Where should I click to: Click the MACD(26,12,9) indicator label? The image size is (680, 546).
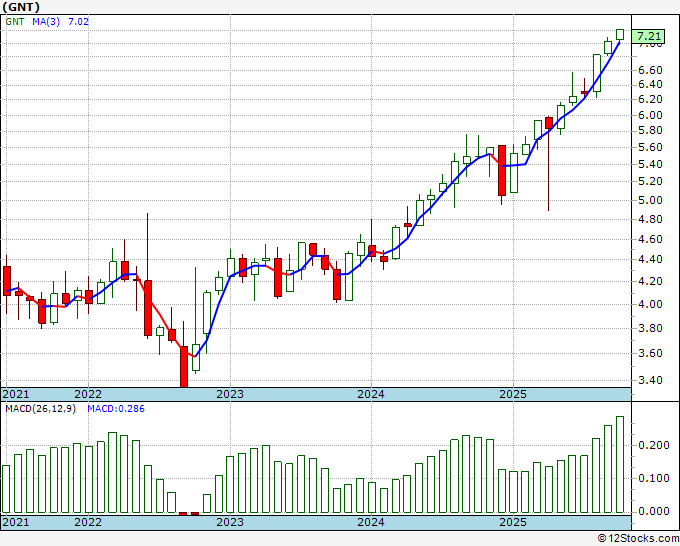[x=40, y=409]
